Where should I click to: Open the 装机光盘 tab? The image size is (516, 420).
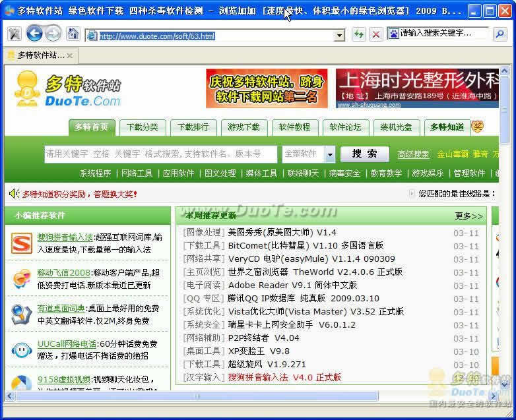tap(396, 127)
